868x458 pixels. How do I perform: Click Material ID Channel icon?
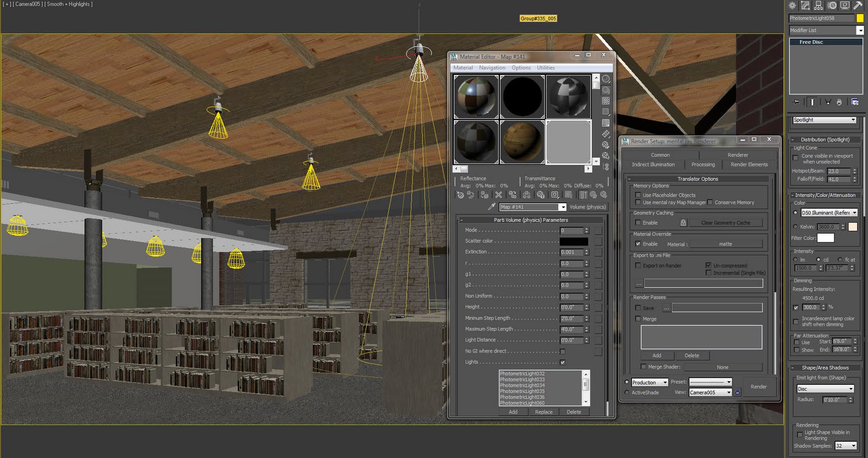pyautogui.click(x=554, y=195)
